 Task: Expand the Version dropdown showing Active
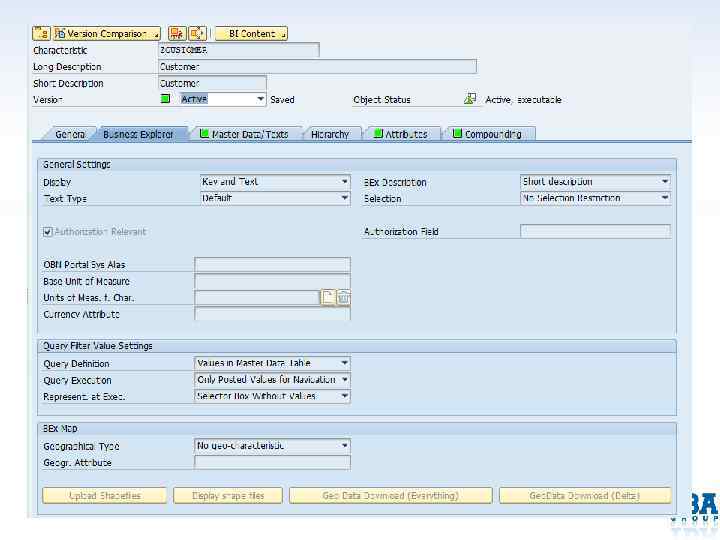260,99
